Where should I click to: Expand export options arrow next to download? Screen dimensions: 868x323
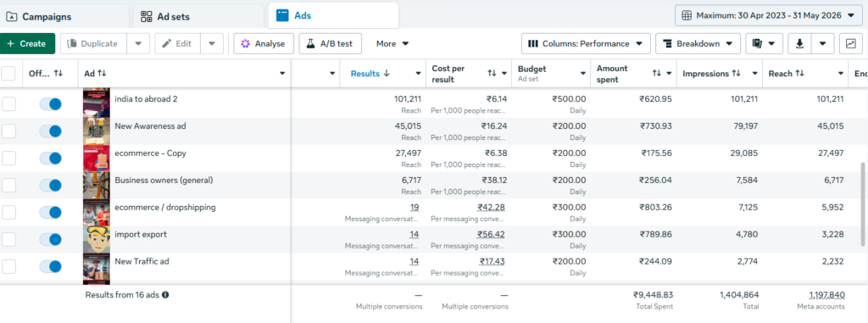[822, 44]
